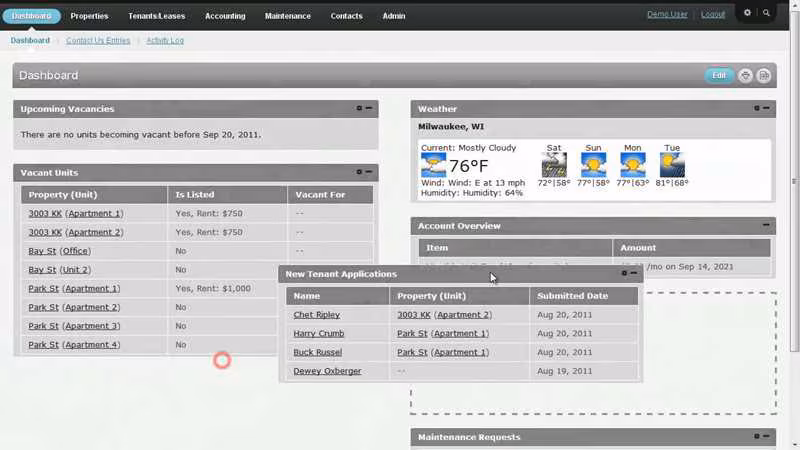Click the Edit dashboard button
This screenshot has height=450, width=800.
(719, 76)
